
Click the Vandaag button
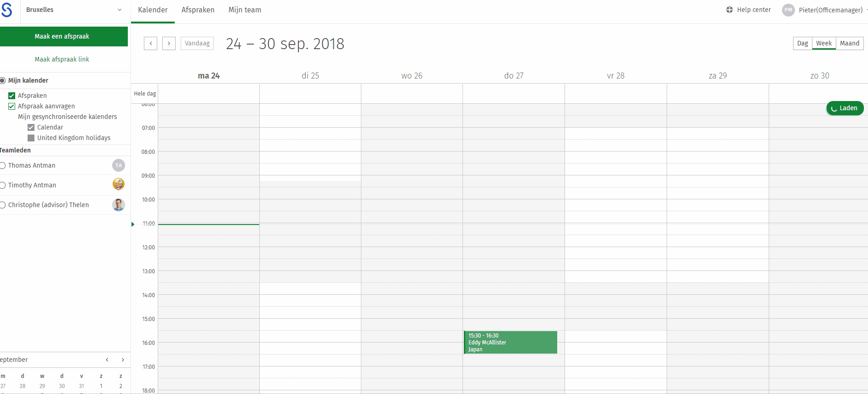[x=197, y=43]
